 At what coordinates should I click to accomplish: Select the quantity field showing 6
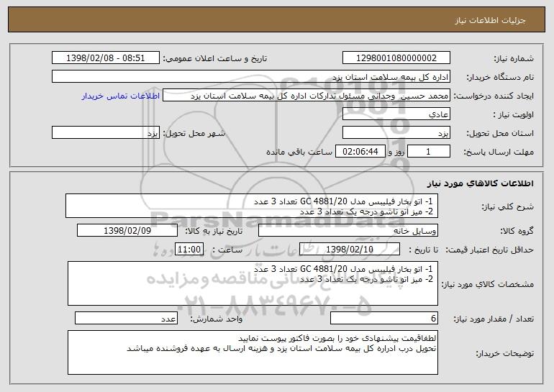(384, 318)
